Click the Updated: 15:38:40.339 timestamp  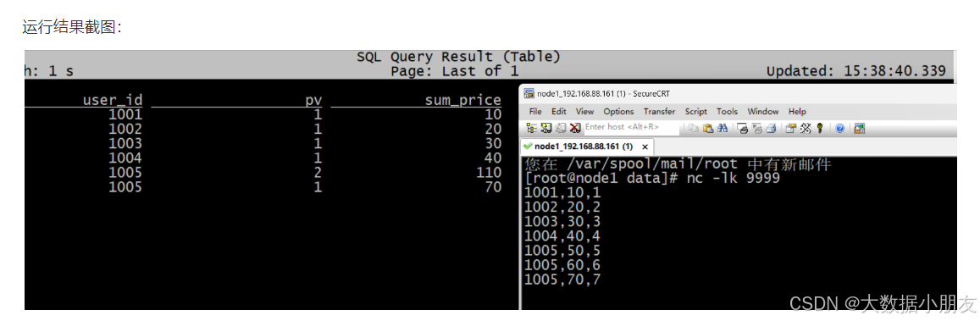click(x=856, y=71)
